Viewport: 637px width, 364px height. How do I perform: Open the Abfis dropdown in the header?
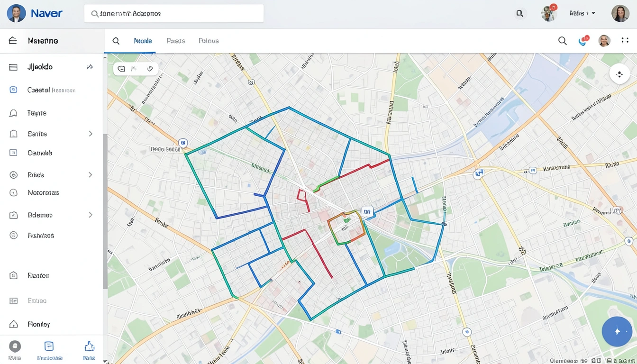[582, 14]
